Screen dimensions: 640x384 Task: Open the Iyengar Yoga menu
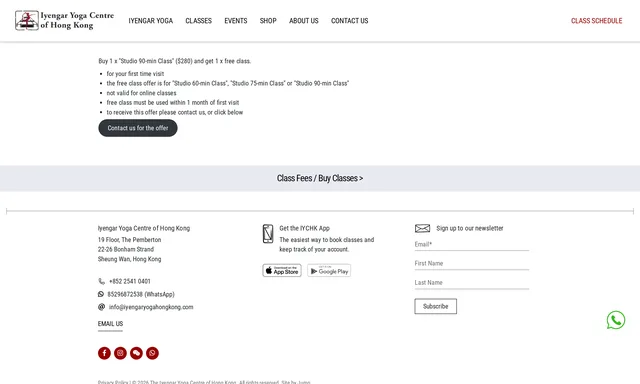[151, 21]
